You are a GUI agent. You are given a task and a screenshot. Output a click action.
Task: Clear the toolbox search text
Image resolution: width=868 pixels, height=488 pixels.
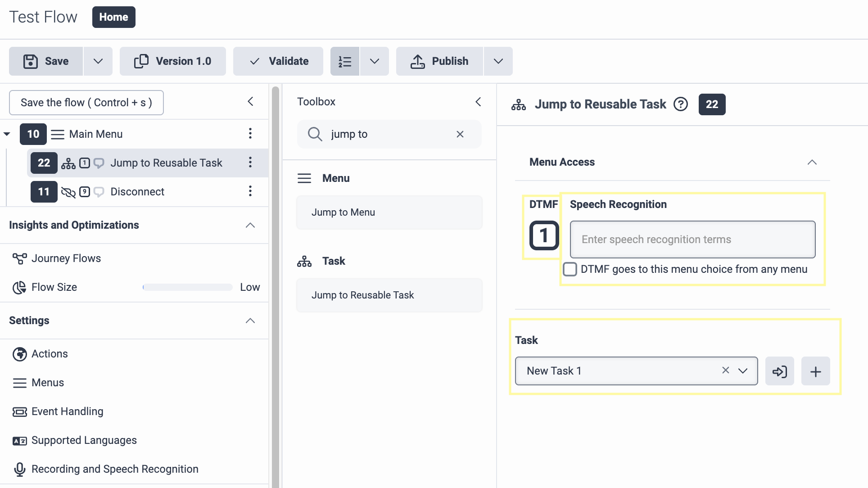(x=460, y=134)
